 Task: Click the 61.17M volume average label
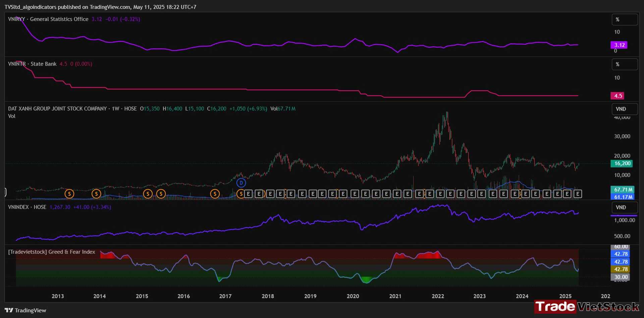pos(623,197)
